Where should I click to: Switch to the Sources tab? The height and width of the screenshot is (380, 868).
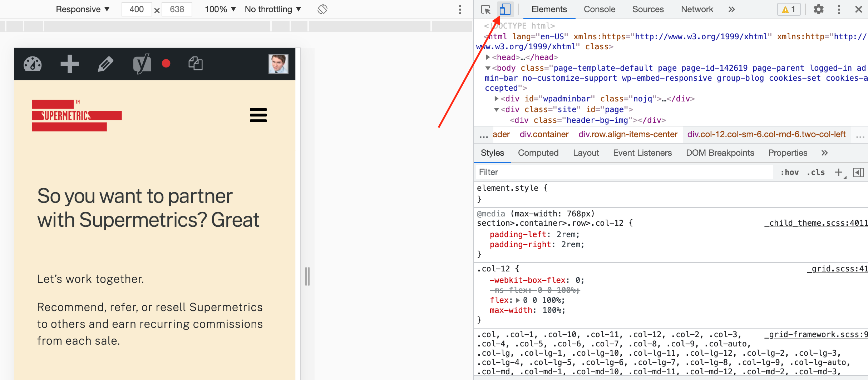[x=648, y=9]
